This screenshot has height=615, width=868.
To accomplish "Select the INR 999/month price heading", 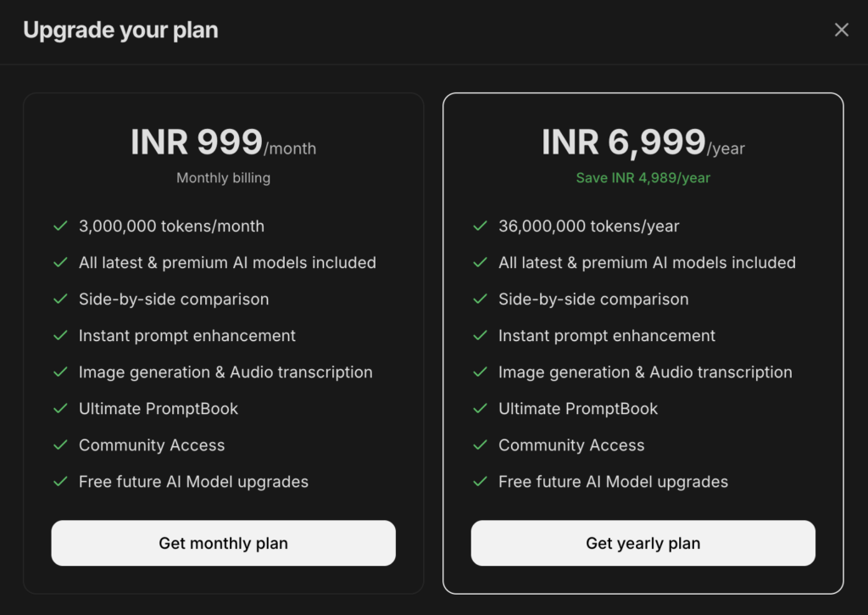I will pos(223,142).
